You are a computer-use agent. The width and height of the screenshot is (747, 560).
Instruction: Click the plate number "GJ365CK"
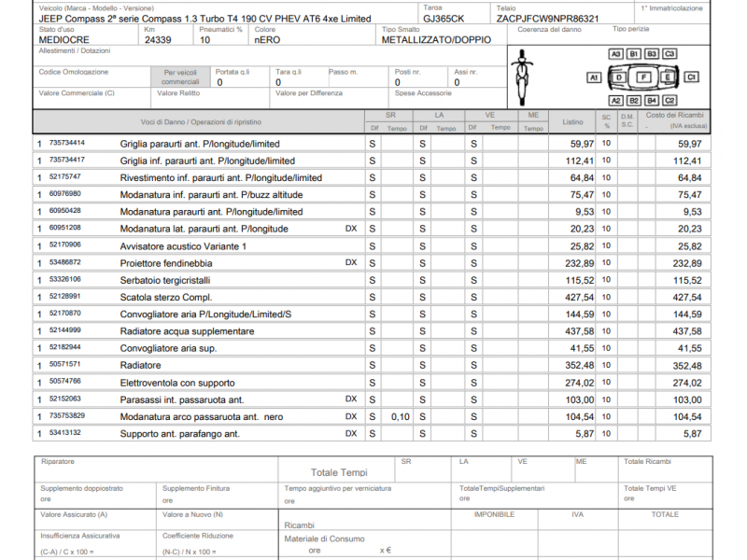[444, 19]
